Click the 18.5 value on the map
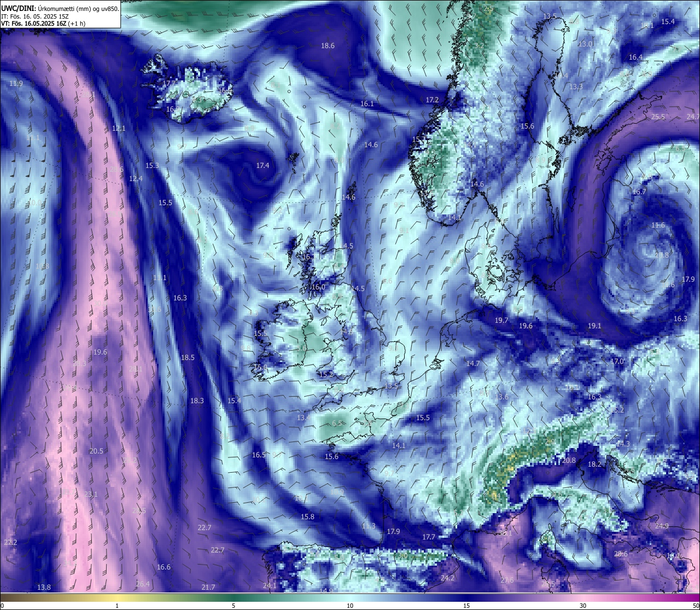The image size is (700, 610). pyautogui.click(x=188, y=357)
